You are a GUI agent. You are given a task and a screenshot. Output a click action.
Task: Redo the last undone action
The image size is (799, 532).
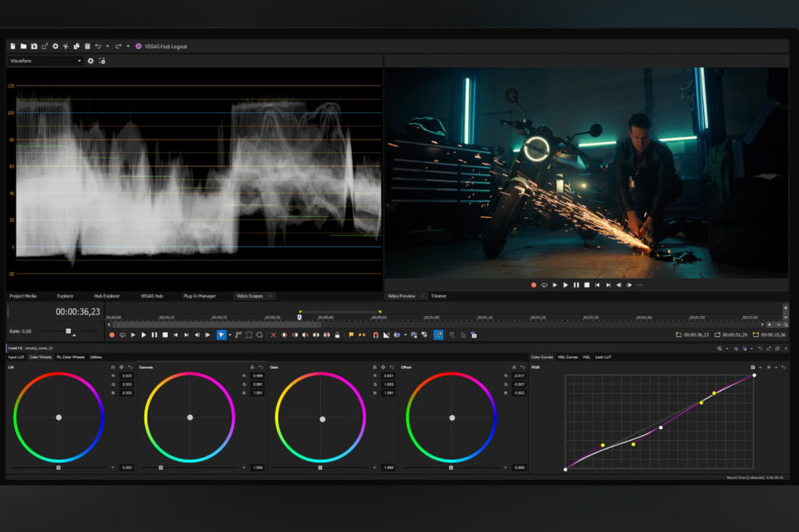[x=119, y=46]
